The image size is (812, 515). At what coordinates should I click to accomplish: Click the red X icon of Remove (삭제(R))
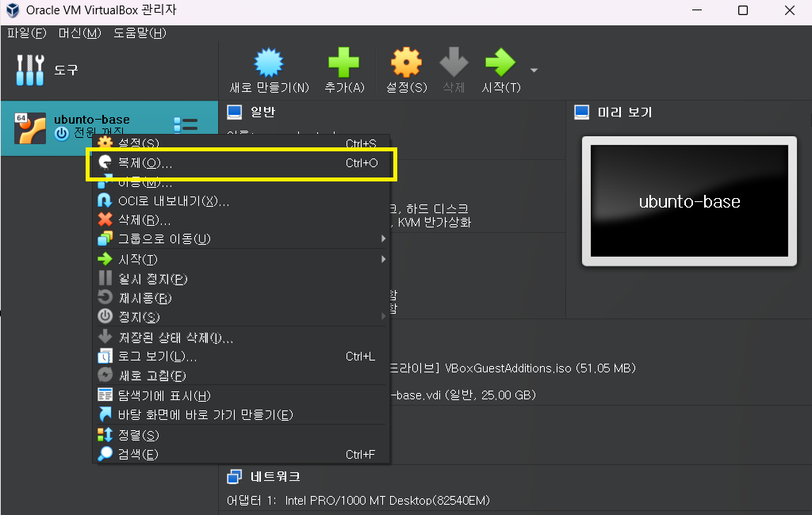[x=105, y=219]
